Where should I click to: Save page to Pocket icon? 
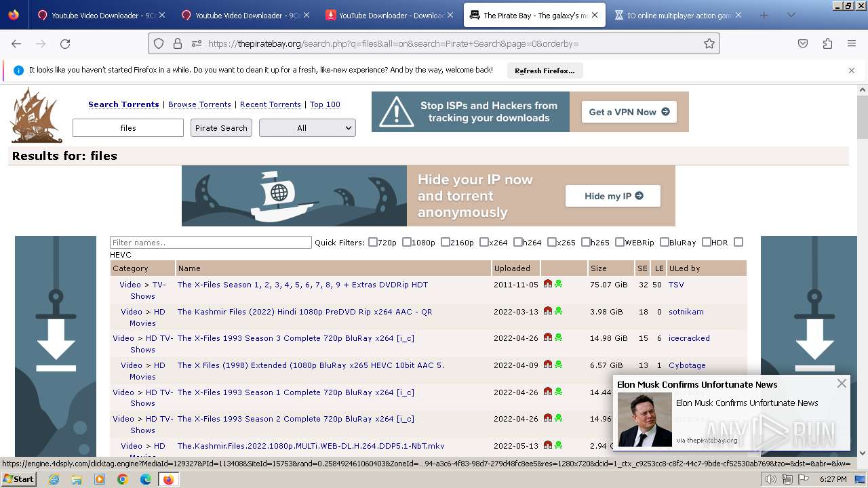pos(803,43)
